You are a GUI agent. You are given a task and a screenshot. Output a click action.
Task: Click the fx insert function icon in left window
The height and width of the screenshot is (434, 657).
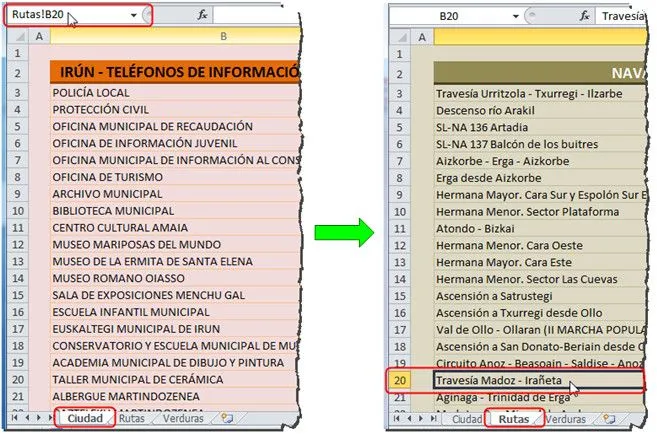point(202,15)
